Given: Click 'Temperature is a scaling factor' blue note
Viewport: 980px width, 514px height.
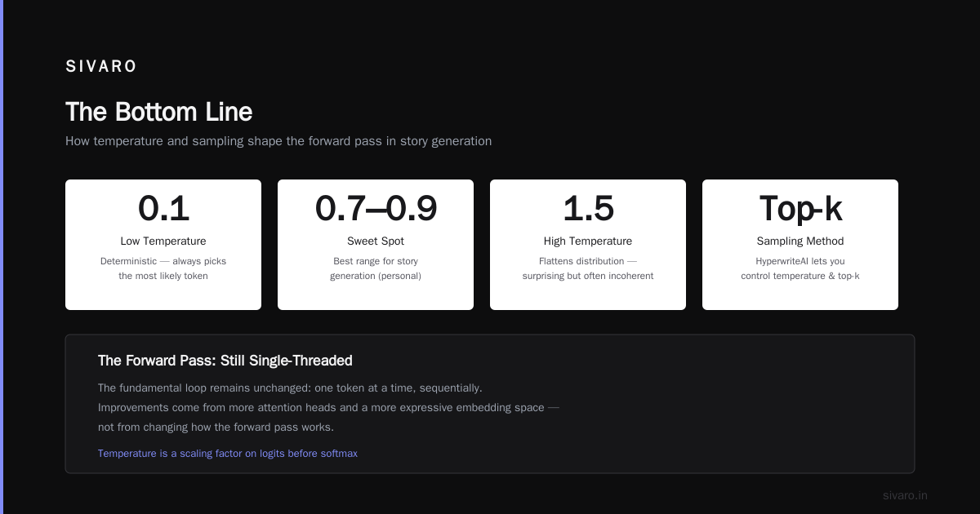Looking at the screenshot, I should pyautogui.click(x=228, y=454).
